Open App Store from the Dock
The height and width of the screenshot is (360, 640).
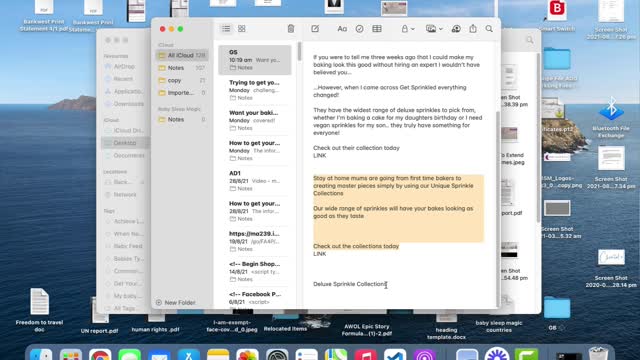[x=189, y=355]
